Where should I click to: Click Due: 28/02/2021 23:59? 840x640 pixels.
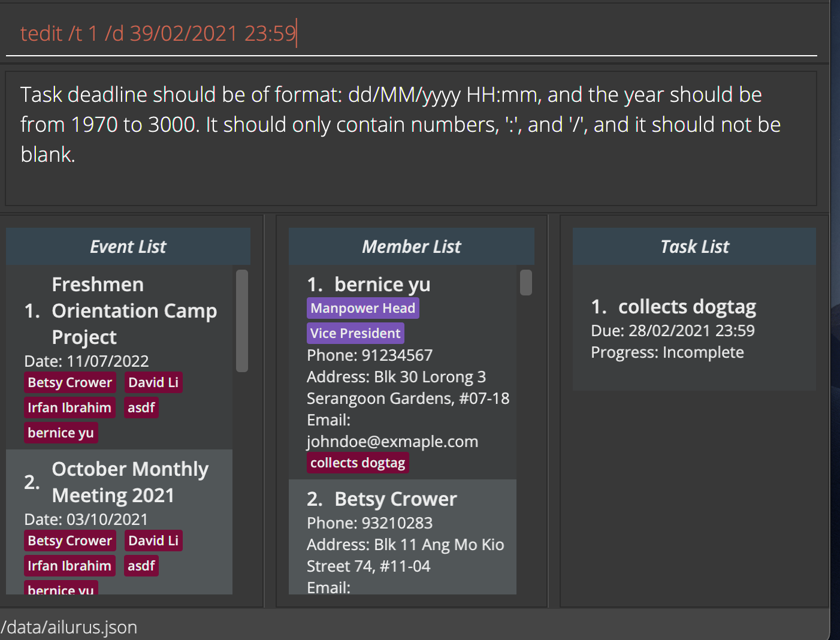click(x=673, y=330)
